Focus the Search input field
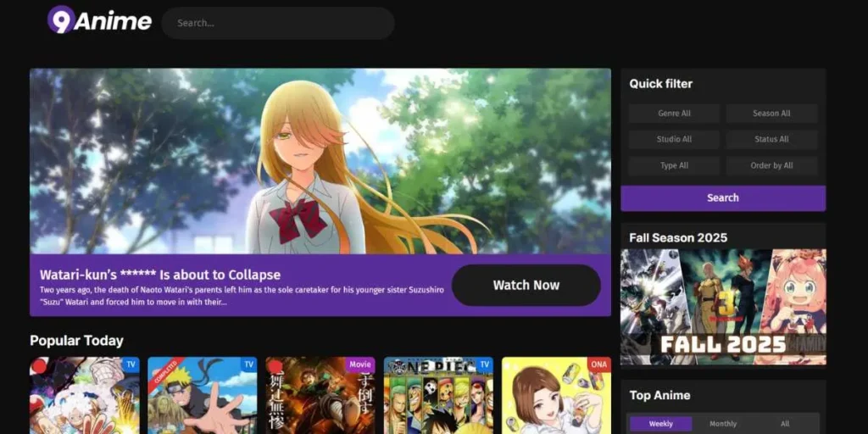Screen dimensions: 868x434 point(278,23)
